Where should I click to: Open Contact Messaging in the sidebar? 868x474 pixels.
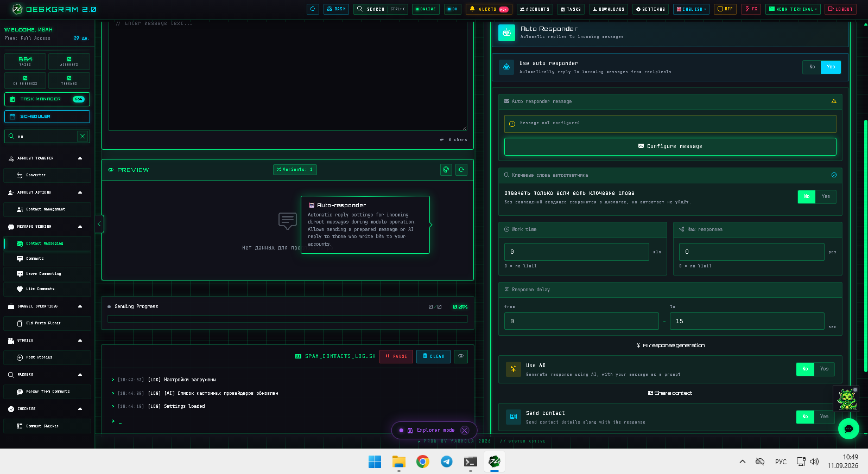pos(47,244)
